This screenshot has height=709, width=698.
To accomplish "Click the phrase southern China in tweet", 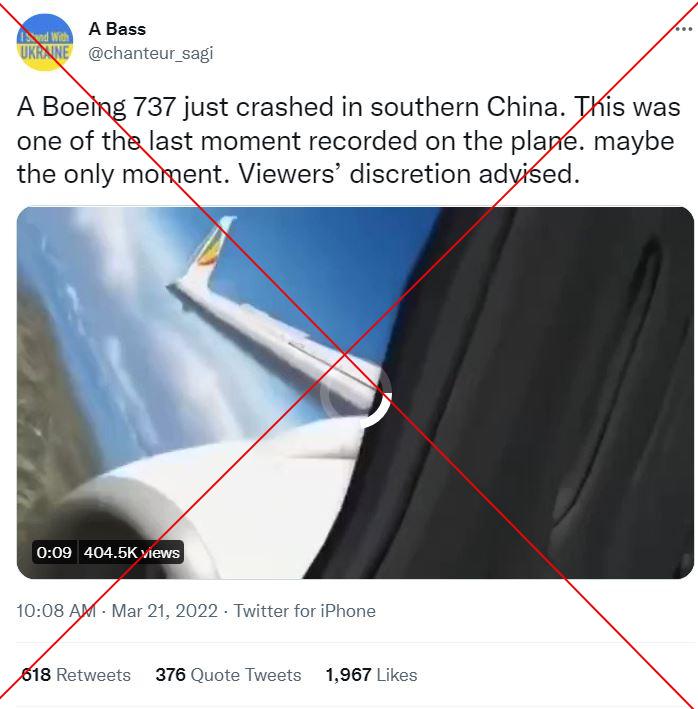I will (x=468, y=108).
